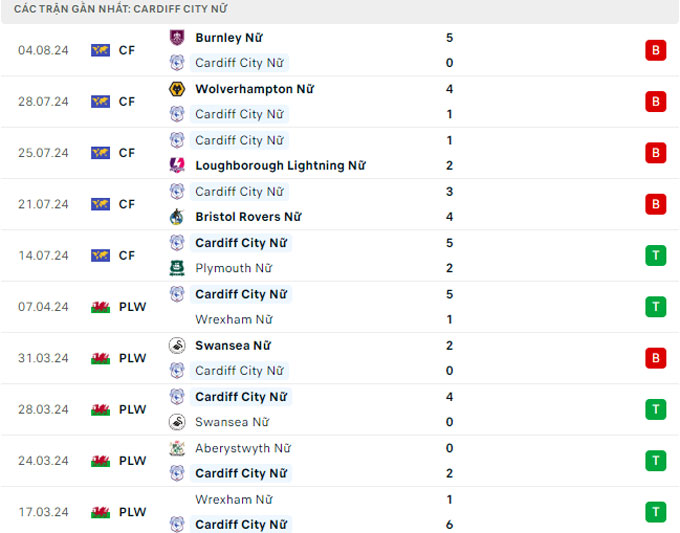
Task: Click the Aberystwyth Nữ club crest
Action: coord(177,448)
